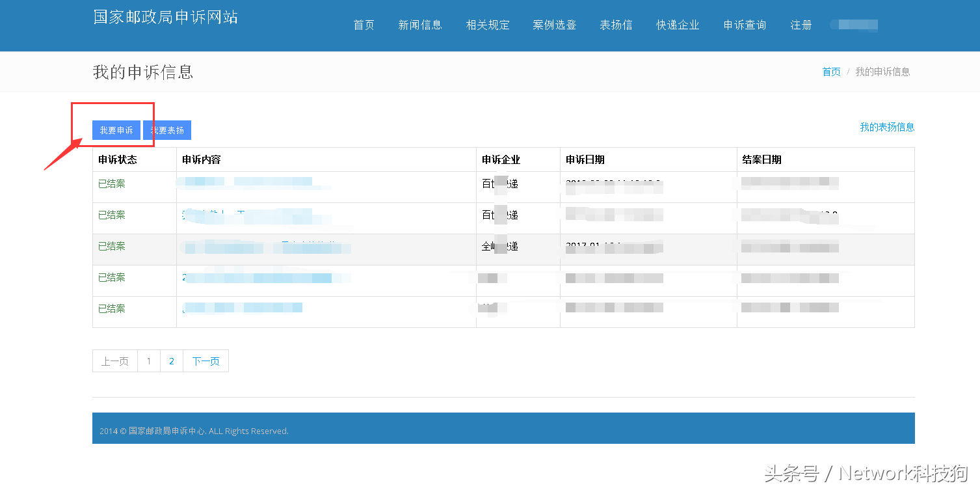Click 注册 to register an account
Viewport: 980px width, 490px height.
point(801,25)
